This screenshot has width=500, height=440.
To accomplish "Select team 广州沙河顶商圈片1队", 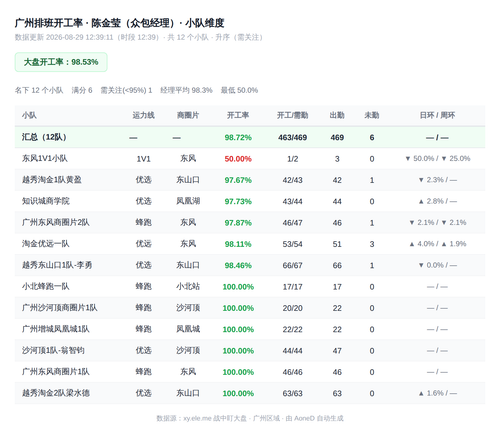I will (x=60, y=308).
